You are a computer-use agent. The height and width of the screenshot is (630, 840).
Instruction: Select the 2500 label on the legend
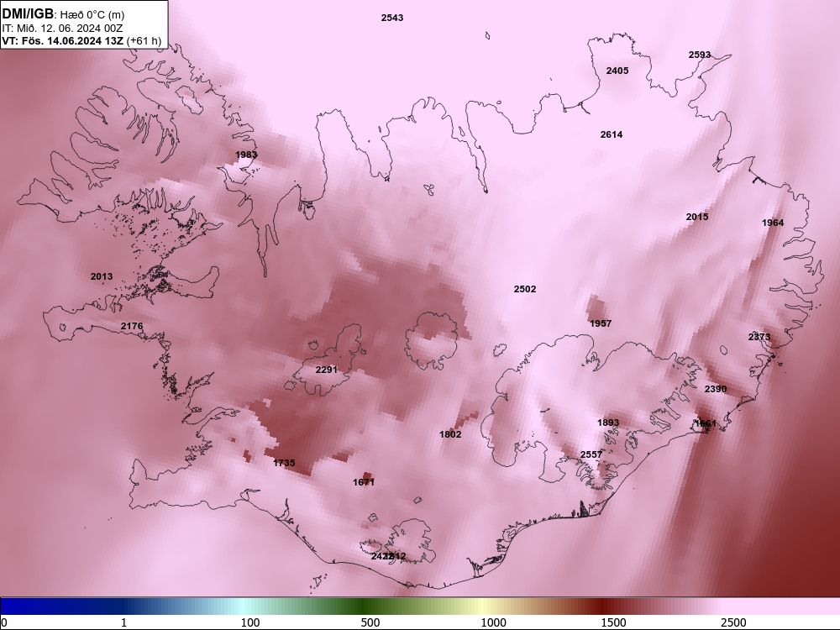pos(733,623)
